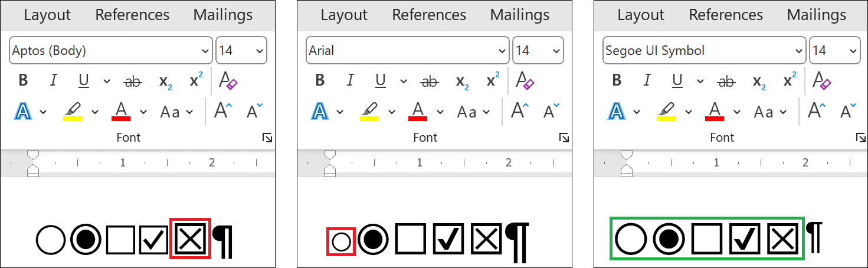This screenshot has height=268, width=868.
Task: Open the Segoe UI Symbol font name dropdown
Action: pyautogui.click(x=799, y=51)
